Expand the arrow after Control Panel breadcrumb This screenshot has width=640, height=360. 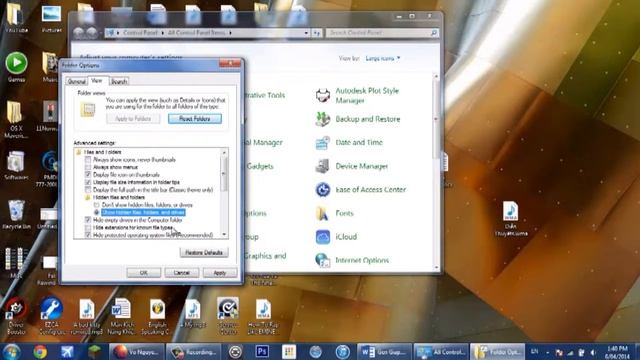click(163, 33)
